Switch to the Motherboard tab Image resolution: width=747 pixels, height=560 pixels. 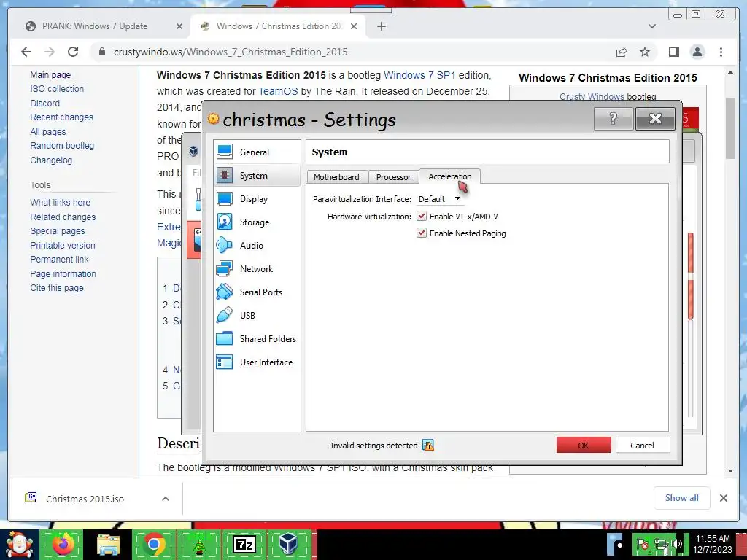336,176
